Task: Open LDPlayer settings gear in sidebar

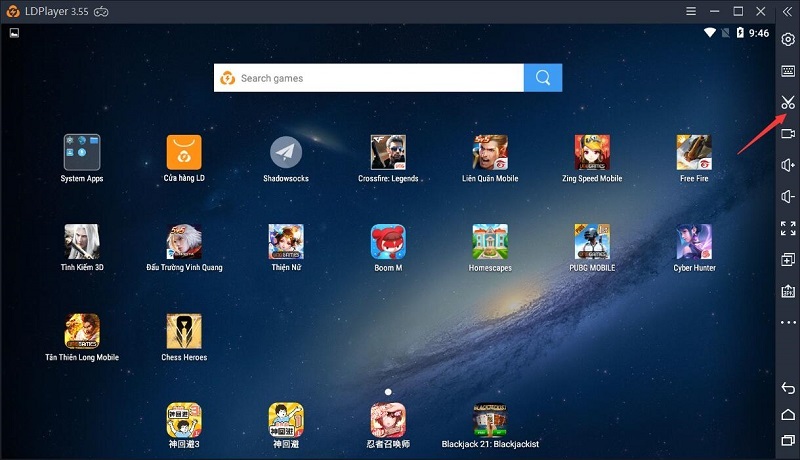Action: (788, 39)
